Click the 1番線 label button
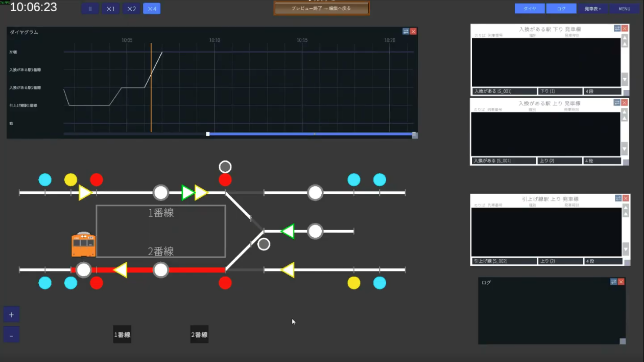This screenshot has width=644, height=362. coord(122,334)
